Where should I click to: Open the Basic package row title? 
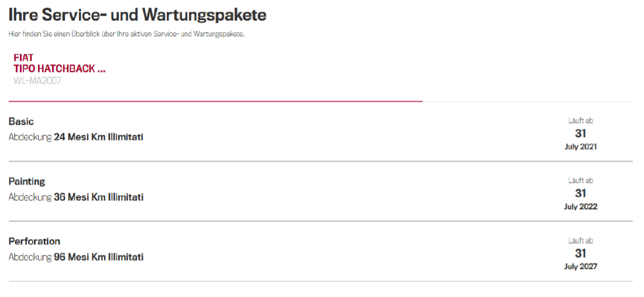click(x=21, y=121)
